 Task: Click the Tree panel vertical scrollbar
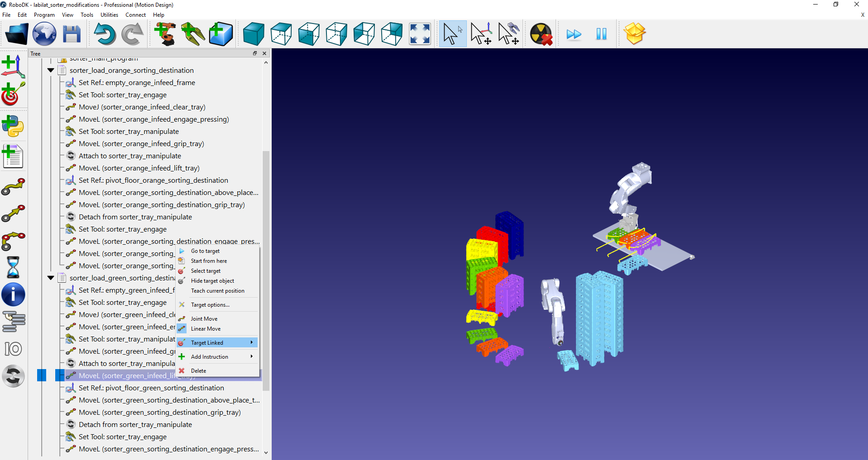(266, 271)
